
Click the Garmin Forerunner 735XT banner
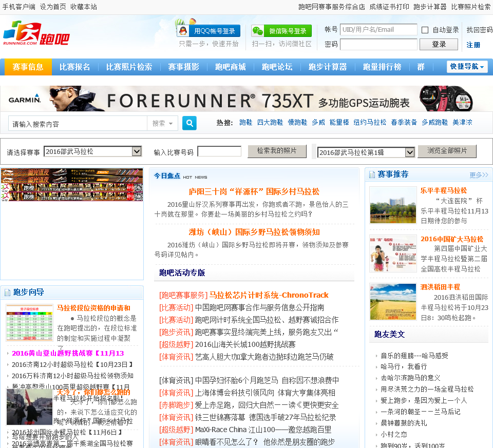pos(246,99)
